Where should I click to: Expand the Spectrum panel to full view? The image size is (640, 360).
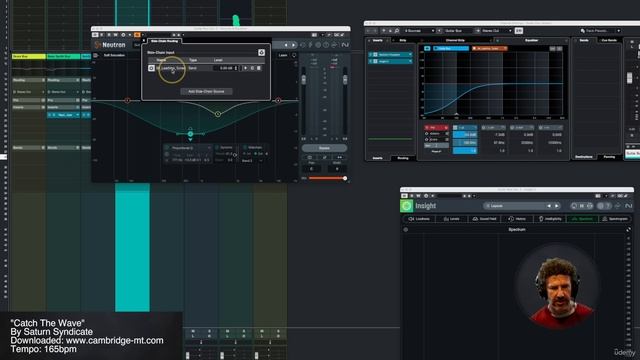628,230
